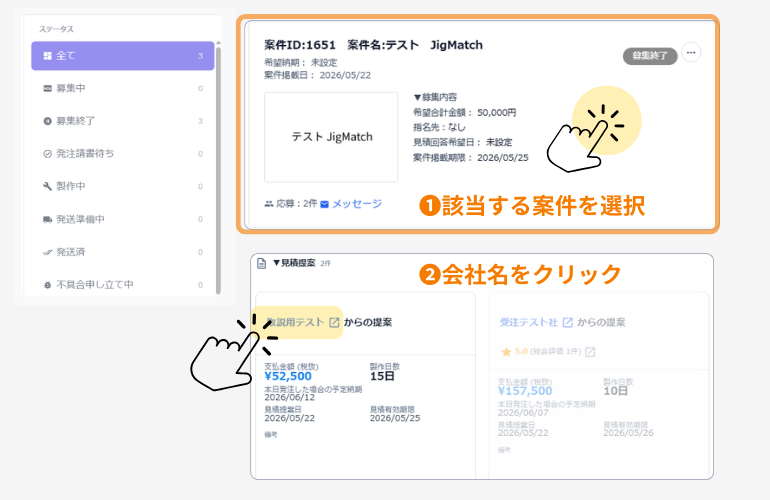Screen dimensions: 770x500
Task: Select the 発注請書待ち status filter
Action: point(123,154)
